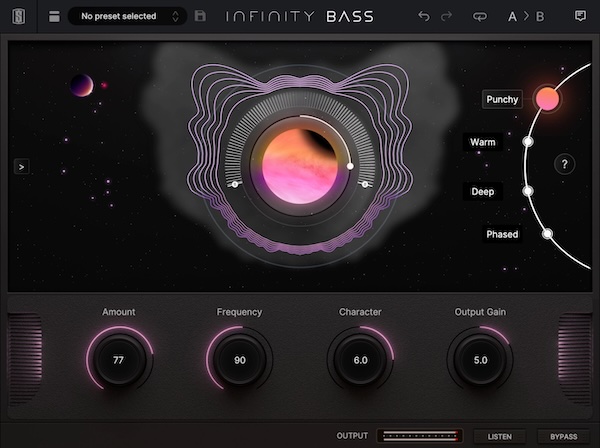The image size is (600, 448).
Task: Click the central planet amount dial
Action: point(300,166)
